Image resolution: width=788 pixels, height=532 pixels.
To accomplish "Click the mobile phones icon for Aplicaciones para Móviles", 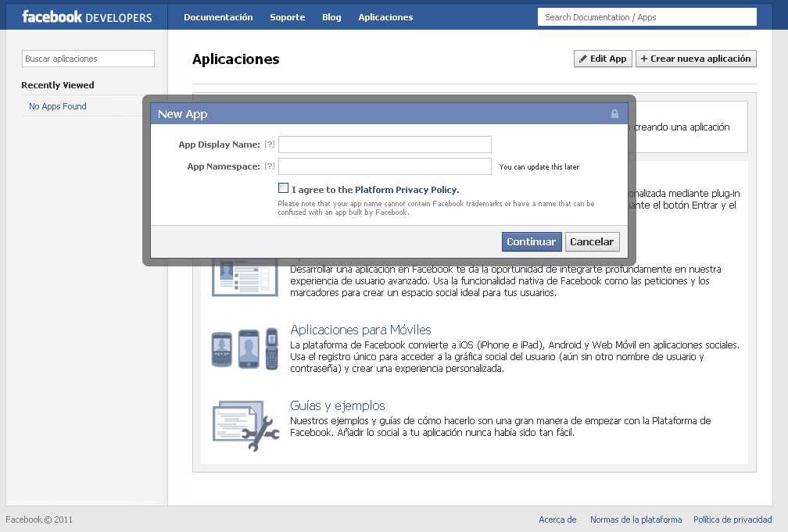I will click(x=245, y=348).
